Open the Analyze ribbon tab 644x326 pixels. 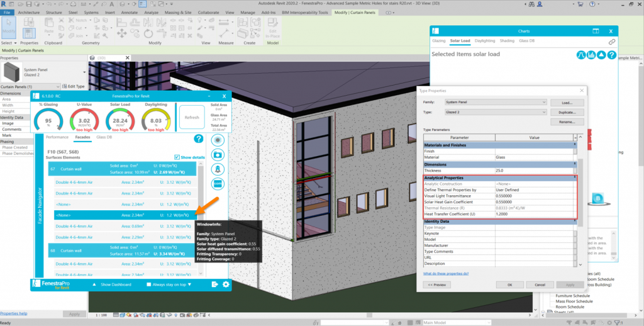151,13
